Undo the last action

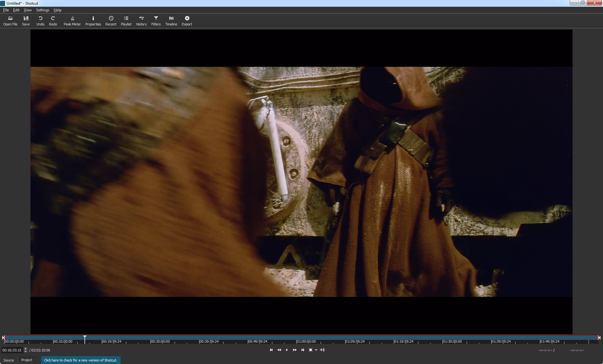click(40, 21)
